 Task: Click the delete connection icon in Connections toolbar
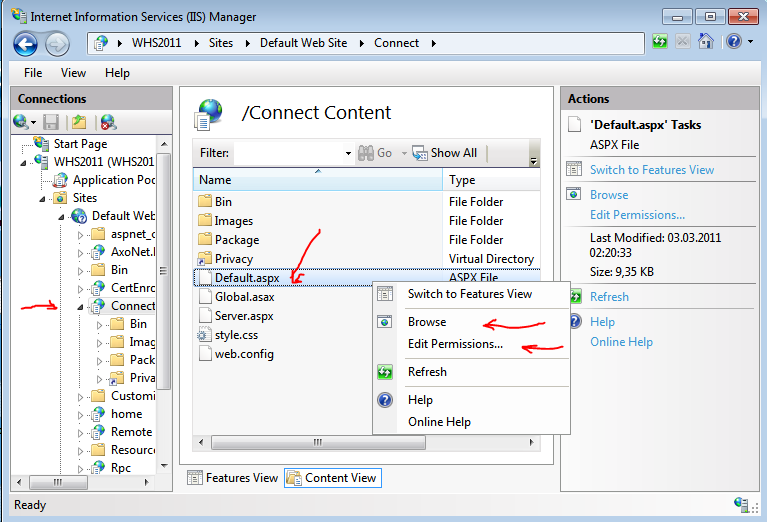(x=107, y=122)
